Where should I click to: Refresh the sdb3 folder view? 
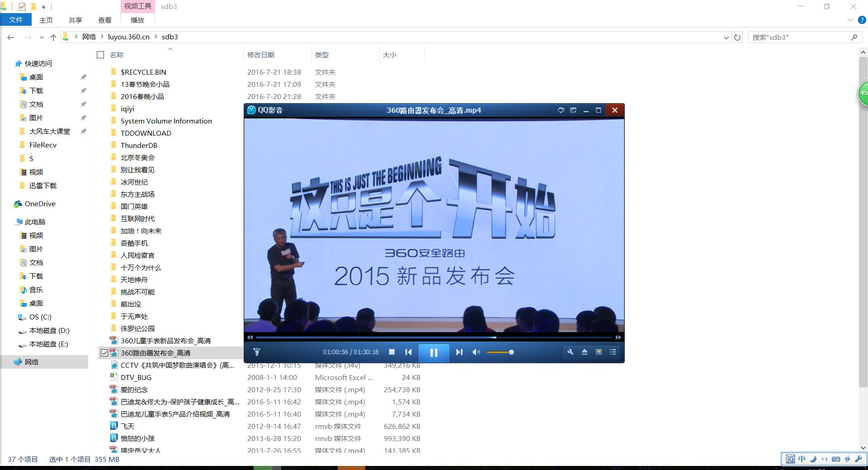(737, 37)
